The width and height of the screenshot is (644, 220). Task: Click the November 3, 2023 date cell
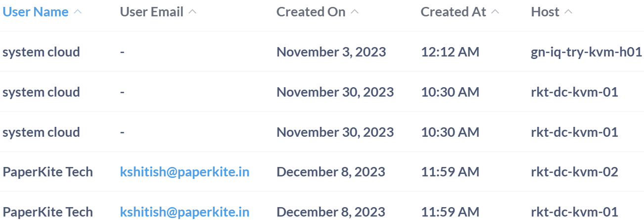(331, 52)
